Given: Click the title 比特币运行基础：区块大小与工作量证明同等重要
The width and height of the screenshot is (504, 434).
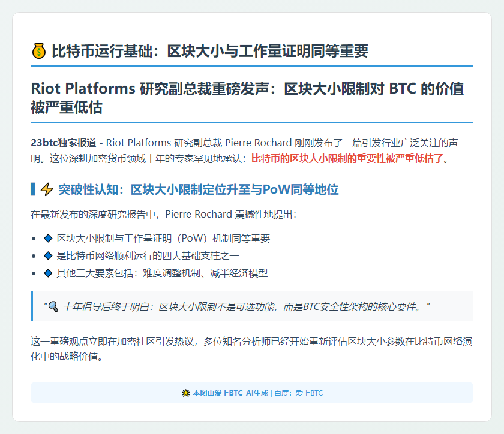Looking at the screenshot, I should click(210, 51).
